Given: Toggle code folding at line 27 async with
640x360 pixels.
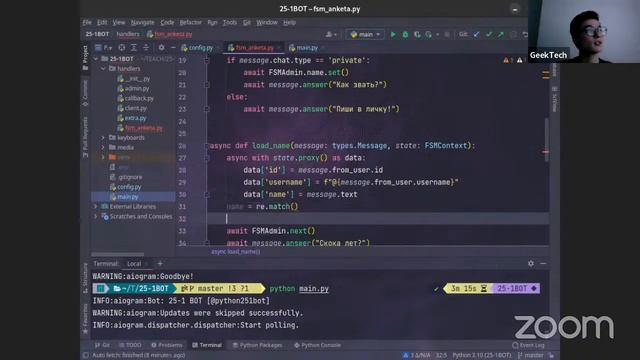Looking at the screenshot, I should point(207,158).
